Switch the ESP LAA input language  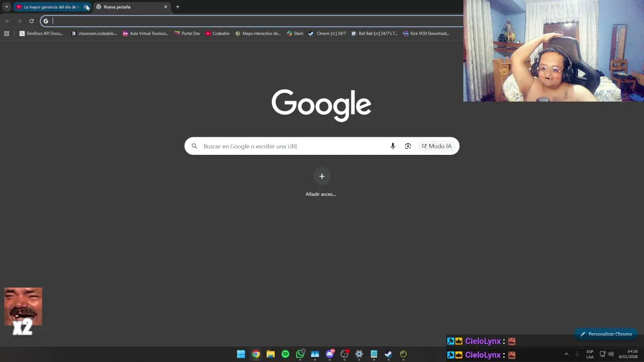click(x=590, y=354)
